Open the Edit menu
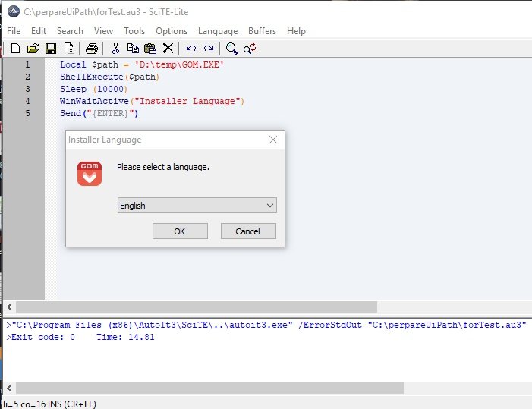Viewport: 532px width, 409px height. click(x=39, y=31)
